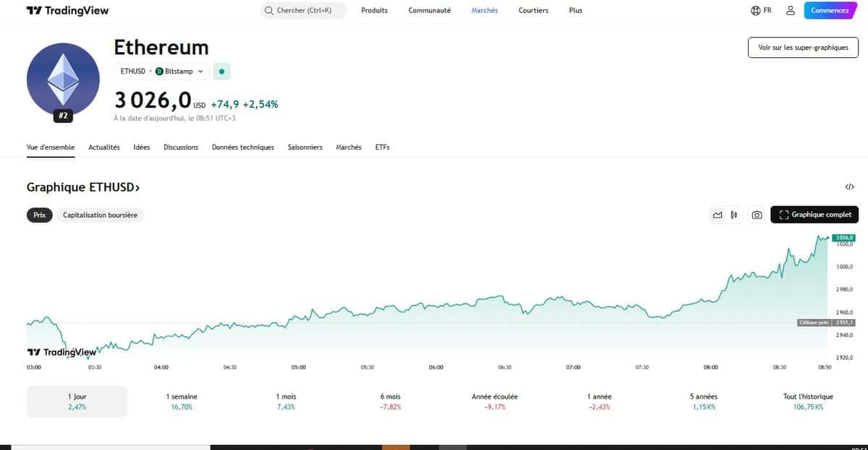Screen dimensions: 868x450
Task: Select the 6 mois range
Action: 390,402
